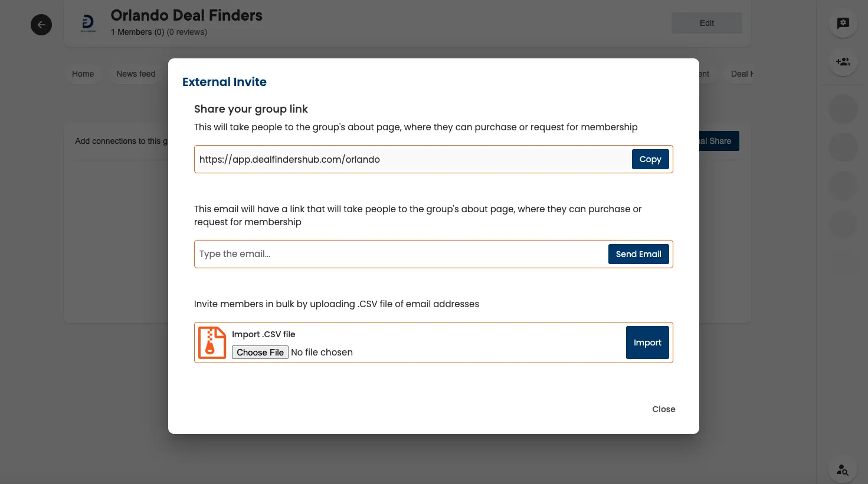Click the Orlando Deal Finders logo
Viewport: 868px width, 484px height.
[x=88, y=24]
